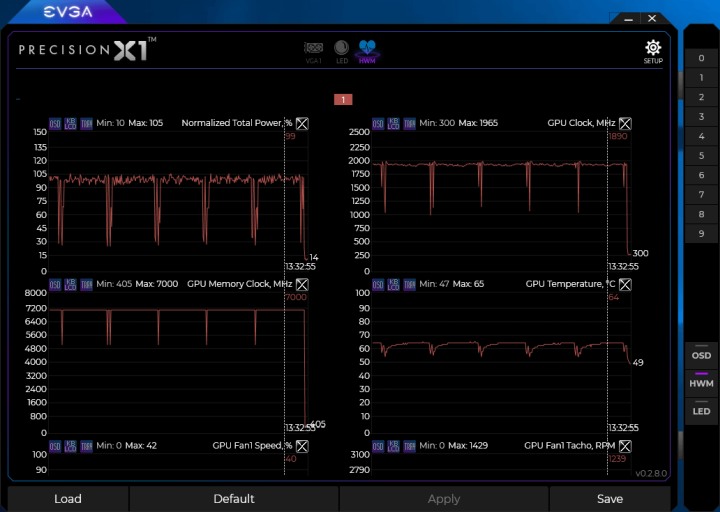This screenshot has width=720, height=512.
Task: Open the SETUP gear settings
Action: pyautogui.click(x=653, y=51)
